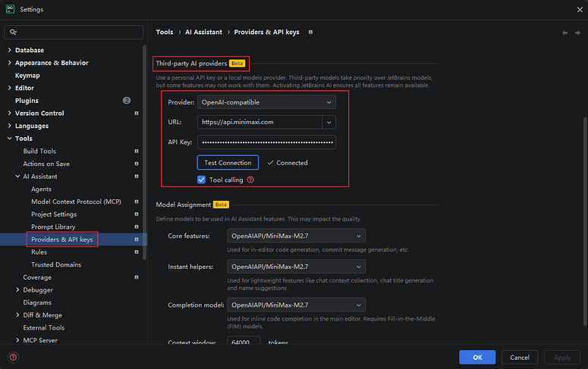Open the Completion model dropdown
The width and height of the screenshot is (588, 369).
point(296,305)
